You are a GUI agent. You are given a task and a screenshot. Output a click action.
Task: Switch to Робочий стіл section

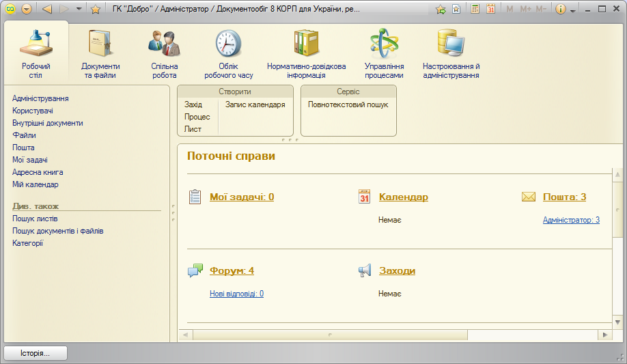[x=36, y=53]
